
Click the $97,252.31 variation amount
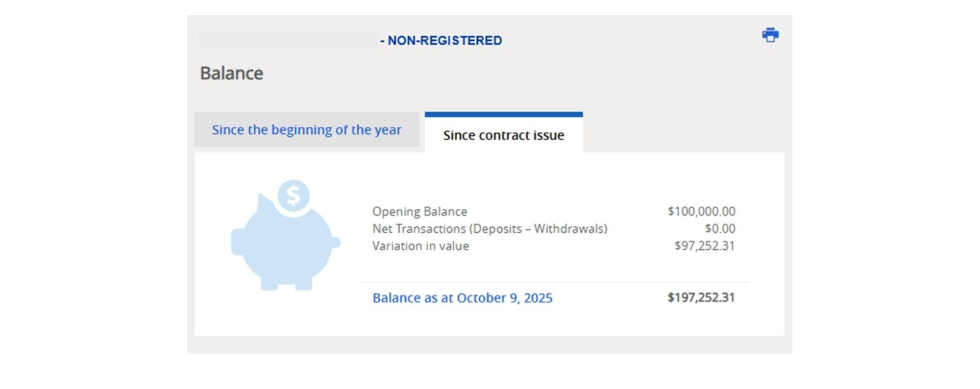704,246
